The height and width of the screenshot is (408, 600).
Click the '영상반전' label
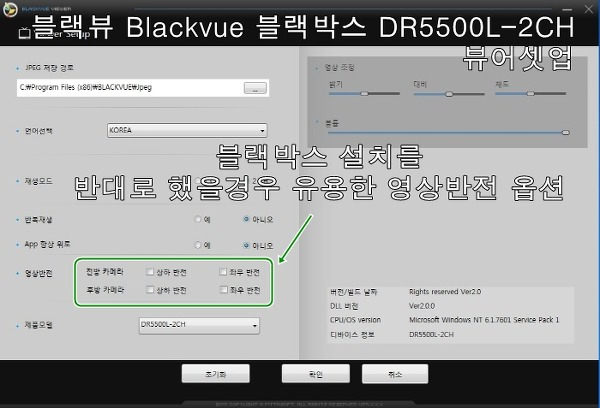point(39,273)
